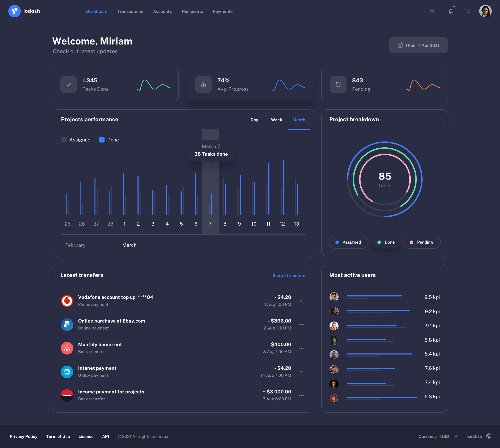Select the Airbnb icon for Monthly home rent
Screen dimensions: 500x448
tap(67, 348)
